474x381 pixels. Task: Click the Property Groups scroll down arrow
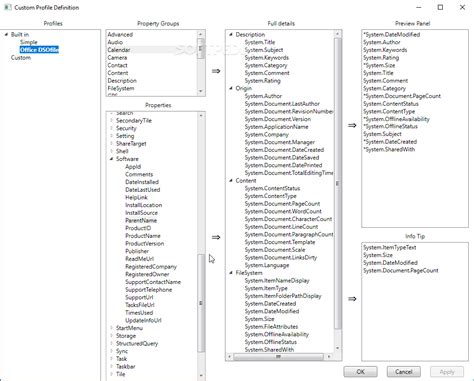201,91
